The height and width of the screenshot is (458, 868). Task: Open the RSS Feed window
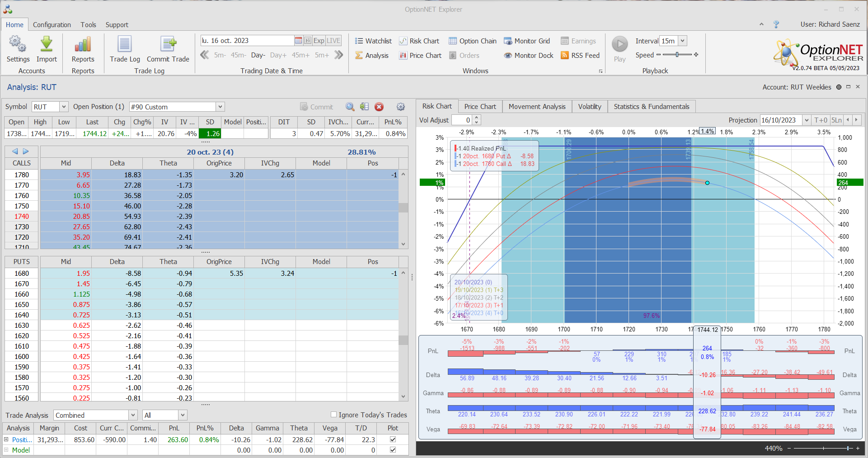point(580,56)
